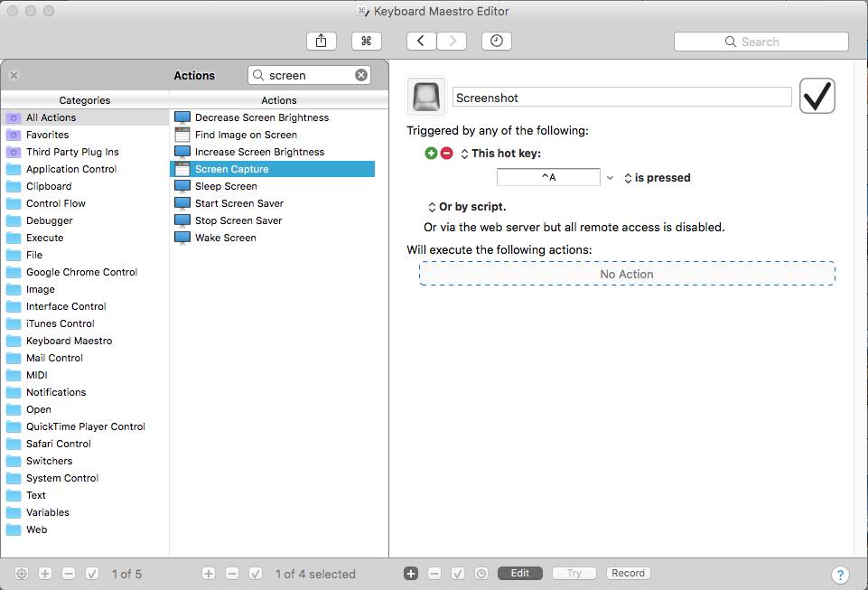Select Keyboard Maestro category
This screenshot has height=590, width=868.
coord(85,341)
